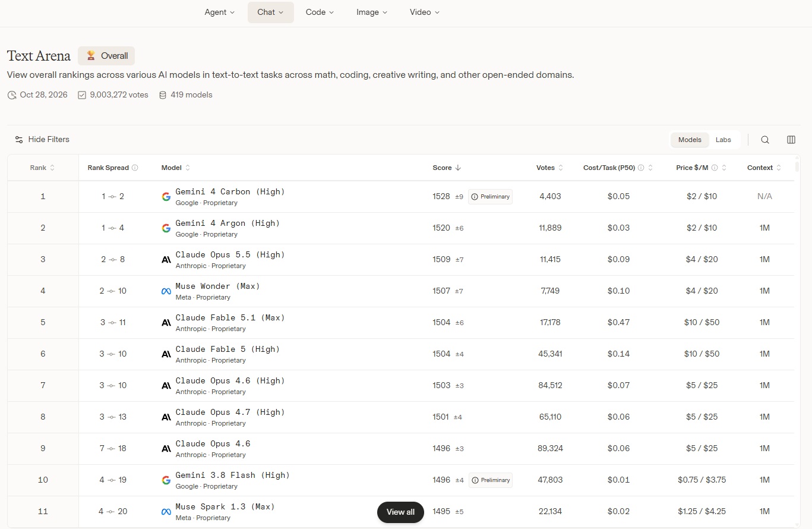Expand the Video dropdown menu
The image size is (812, 529).
(425, 12)
